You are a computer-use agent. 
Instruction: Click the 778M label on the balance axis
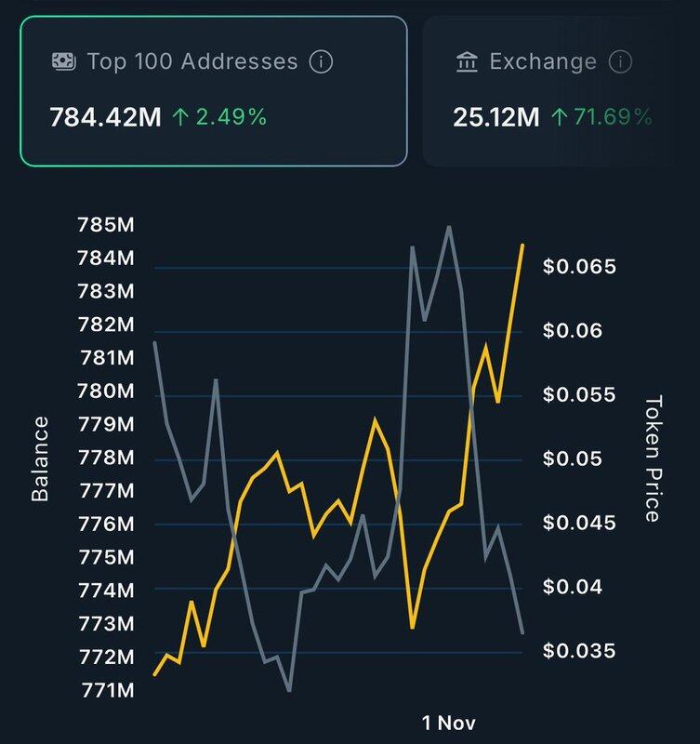[x=108, y=458]
